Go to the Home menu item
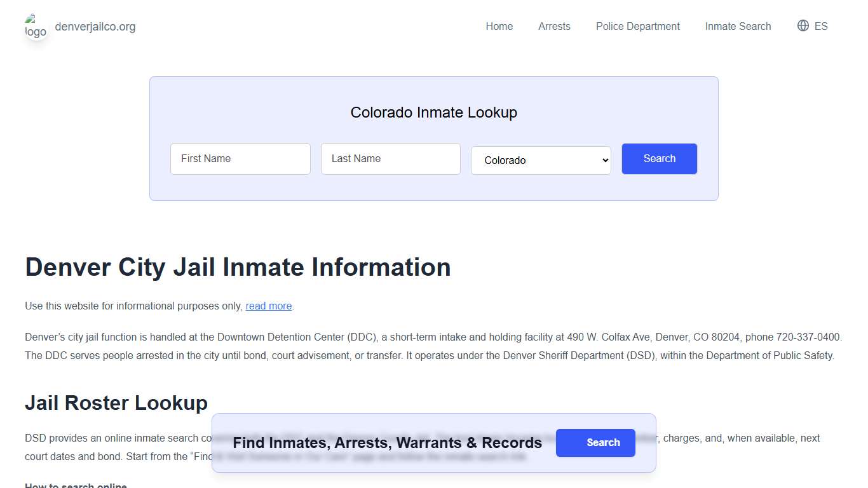The height and width of the screenshot is (488, 868). [x=499, y=26]
